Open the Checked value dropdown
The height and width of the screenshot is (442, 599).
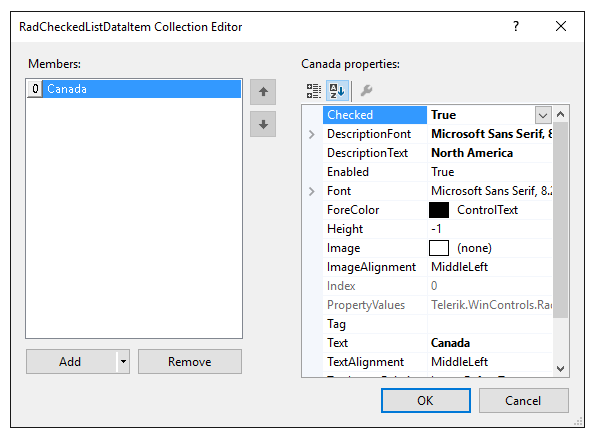tap(543, 115)
